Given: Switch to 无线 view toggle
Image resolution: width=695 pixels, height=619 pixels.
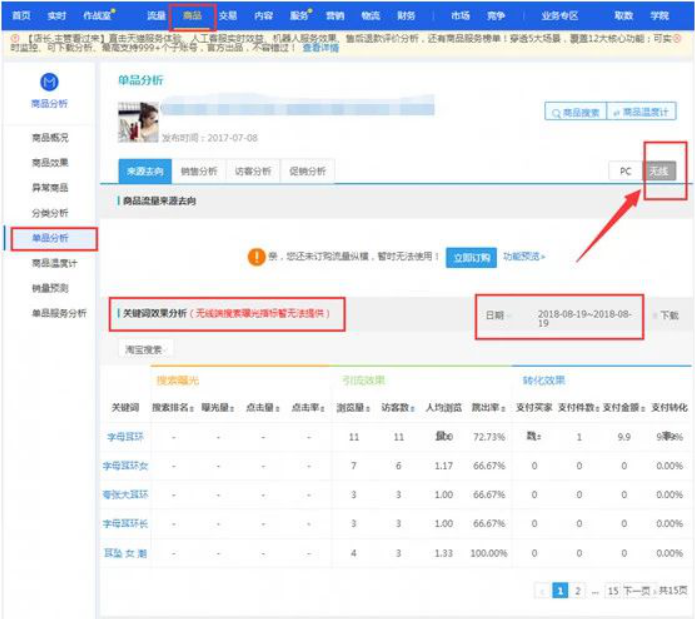Looking at the screenshot, I should coord(659,171).
